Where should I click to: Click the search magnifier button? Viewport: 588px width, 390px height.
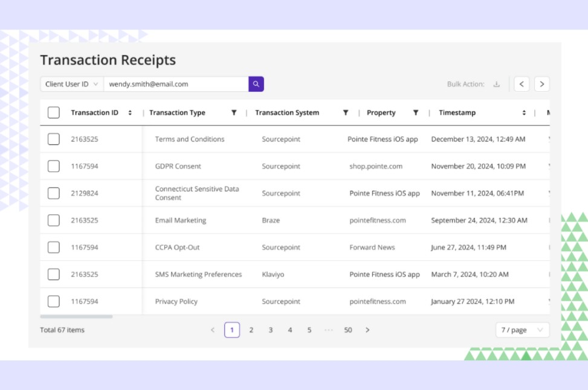(256, 83)
